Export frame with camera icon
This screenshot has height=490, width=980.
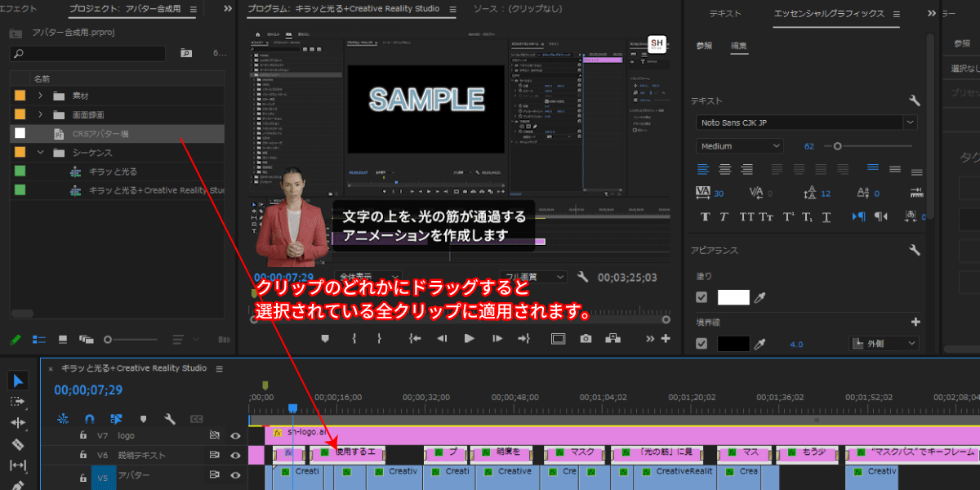point(586,338)
